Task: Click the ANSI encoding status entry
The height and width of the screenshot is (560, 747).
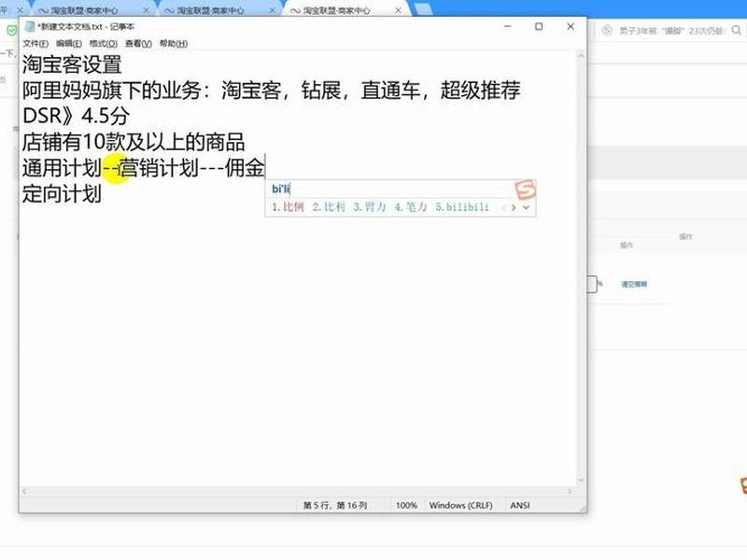Action: [520, 505]
